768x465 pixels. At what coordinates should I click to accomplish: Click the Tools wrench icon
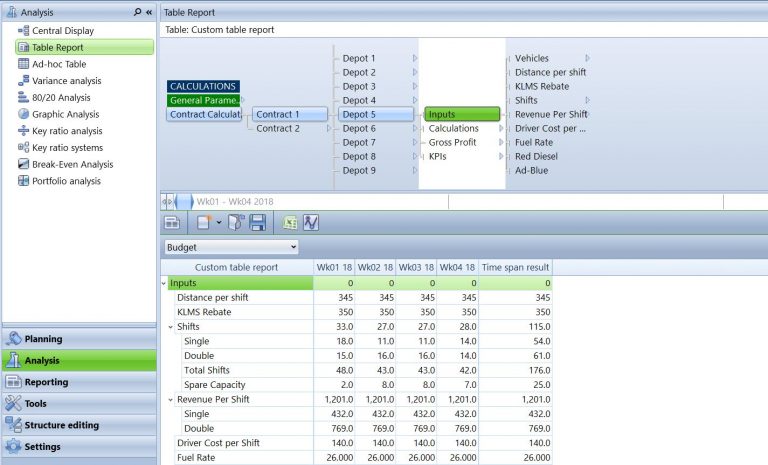tap(14, 403)
